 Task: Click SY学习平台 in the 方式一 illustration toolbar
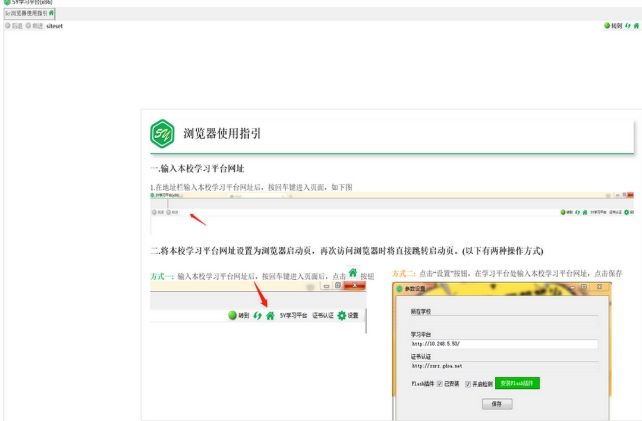pyautogui.click(x=293, y=315)
